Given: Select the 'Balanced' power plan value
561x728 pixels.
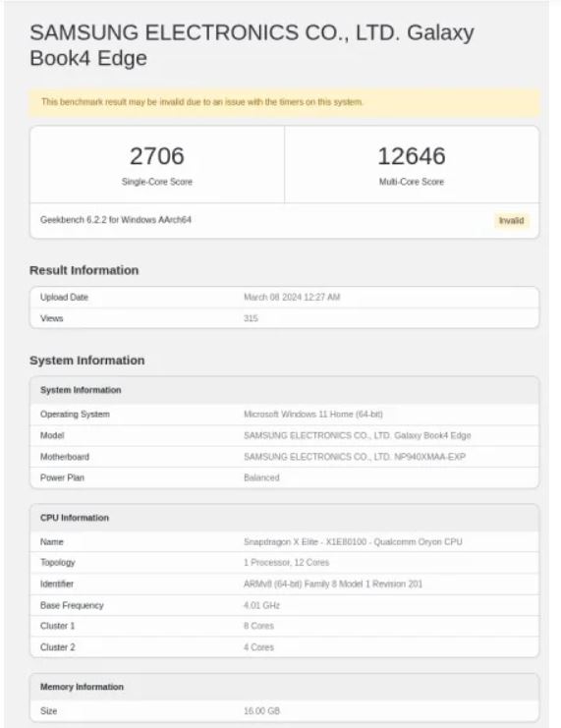Looking at the screenshot, I should (x=261, y=477).
